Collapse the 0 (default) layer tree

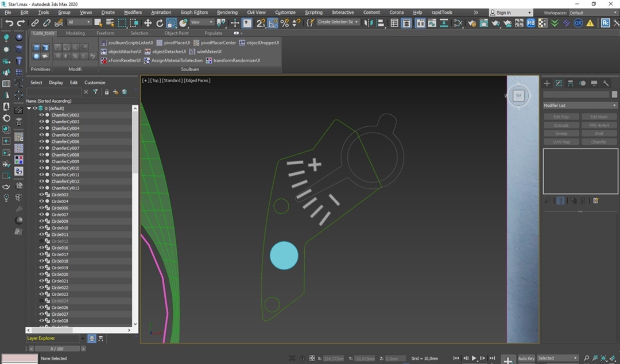tap(29, 109)
